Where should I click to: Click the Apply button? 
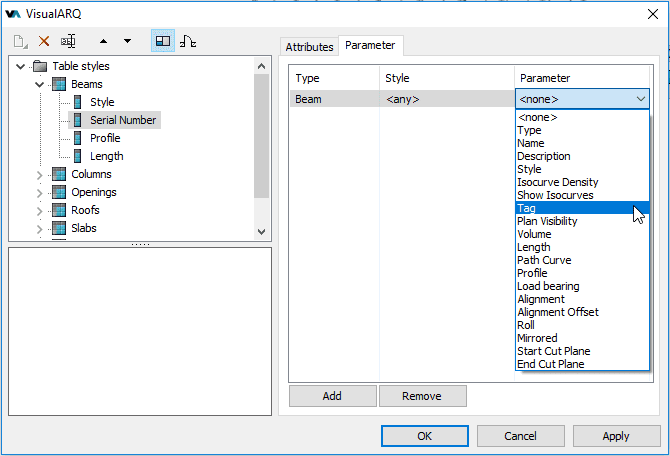pyautogui.click(x=616, y=436)
